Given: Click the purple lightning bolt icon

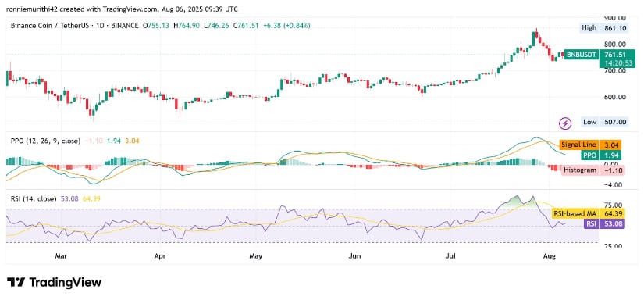Looking at the screenshot, I should click(566, 123).
